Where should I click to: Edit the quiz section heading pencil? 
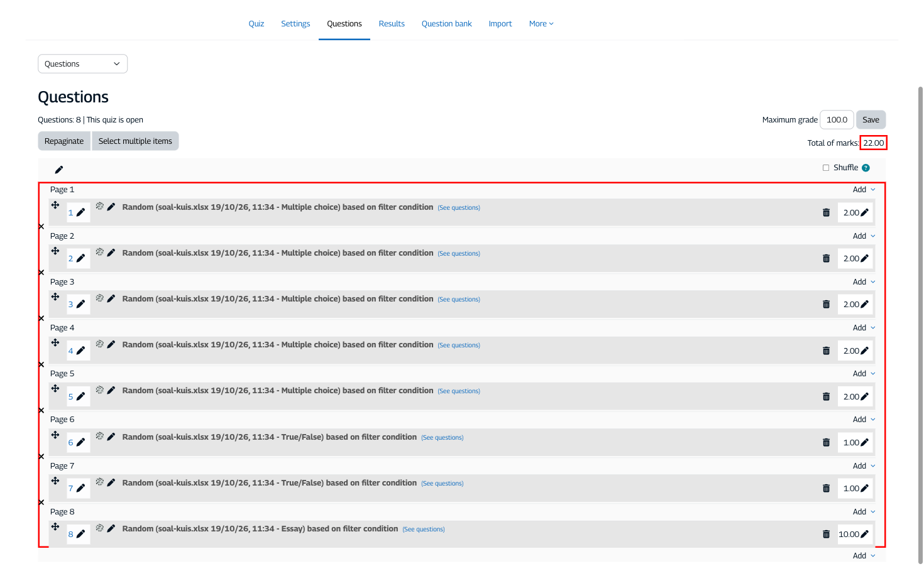click(59, 170)
